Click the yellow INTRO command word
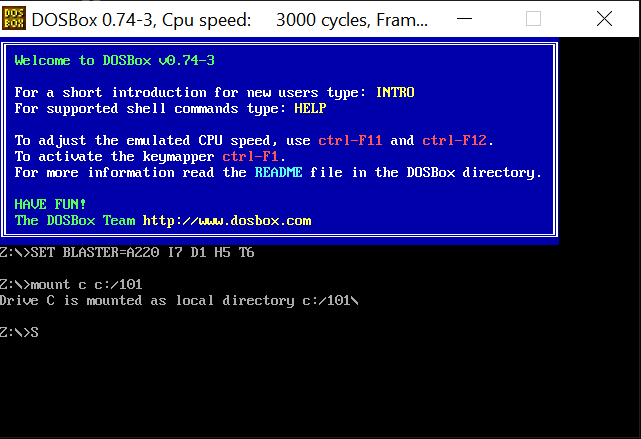The image size is (641, 439). click(395, 92)
